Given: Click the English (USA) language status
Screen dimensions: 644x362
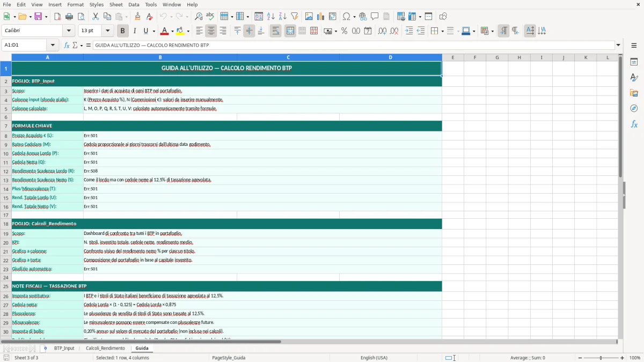Looking at the screenshot, I should [374, 358].
